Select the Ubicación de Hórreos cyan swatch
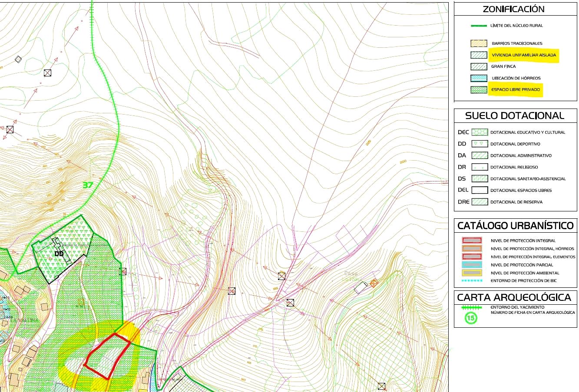 click(479, 78)
